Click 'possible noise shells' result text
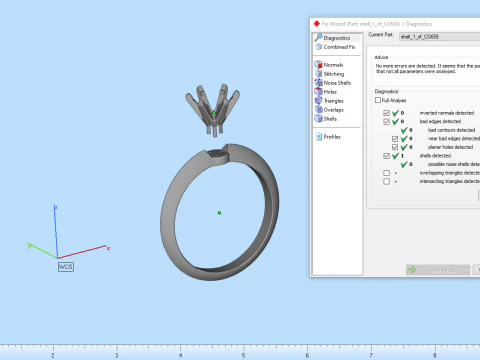This screenshot has height=360, width=480. [454, 164]
